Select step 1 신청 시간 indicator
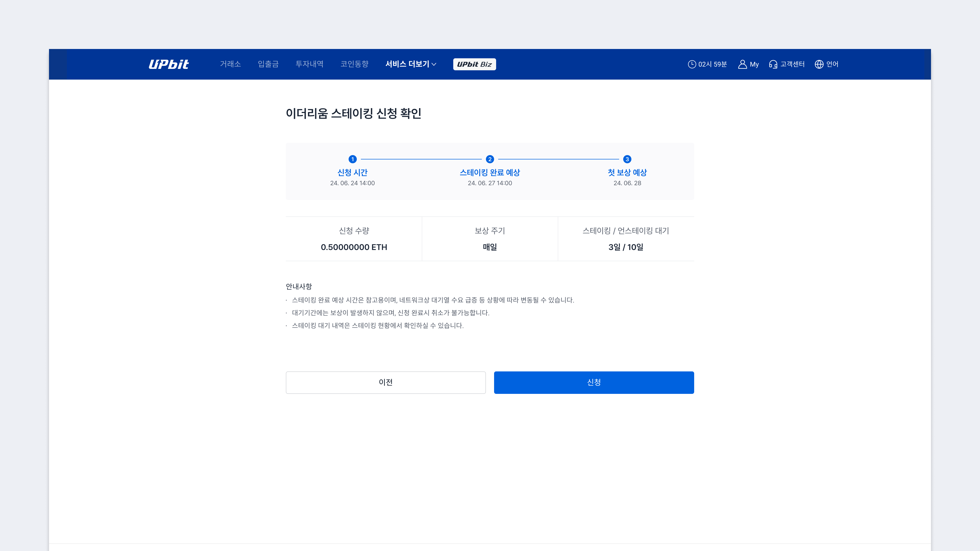Image resolution: width=980 pixels, height=551 pixels. 352,160
